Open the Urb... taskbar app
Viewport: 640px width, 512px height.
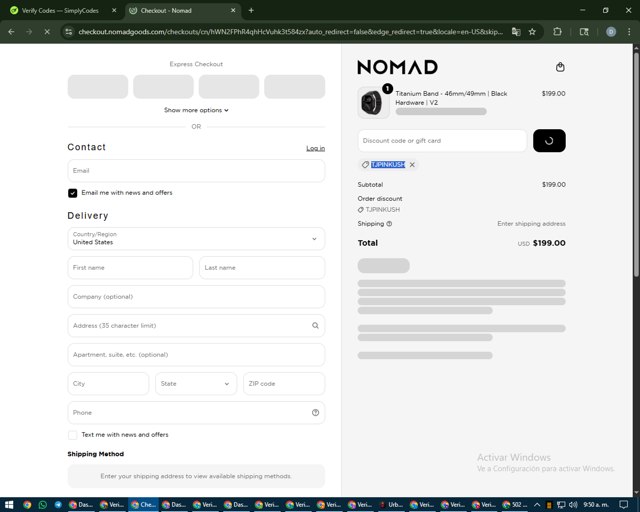coord(391,505)
